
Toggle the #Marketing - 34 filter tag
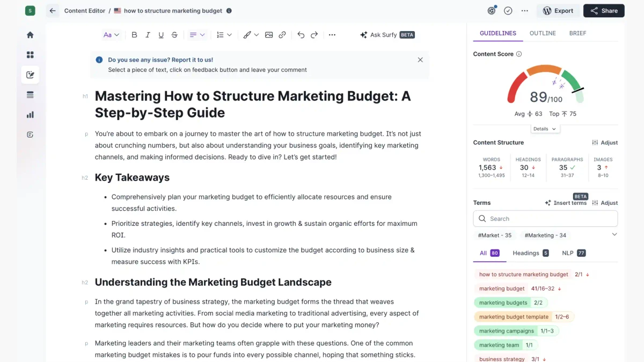[545, 235]
